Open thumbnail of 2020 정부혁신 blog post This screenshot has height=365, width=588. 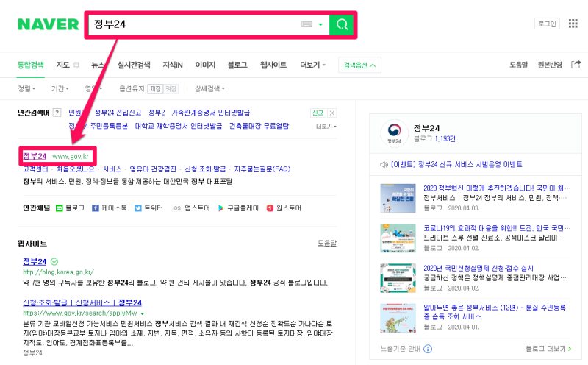(398, 198)
